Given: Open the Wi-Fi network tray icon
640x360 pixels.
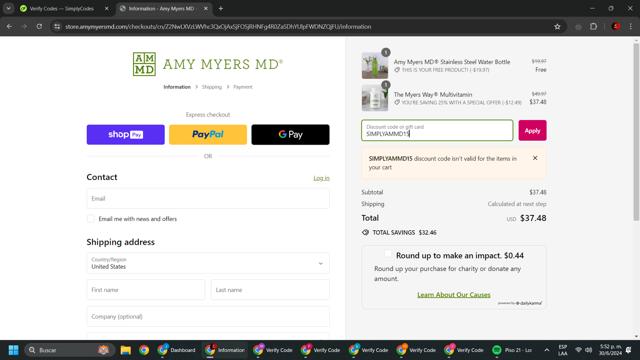Looking at the screenshot, I should (x=578, y=350).
